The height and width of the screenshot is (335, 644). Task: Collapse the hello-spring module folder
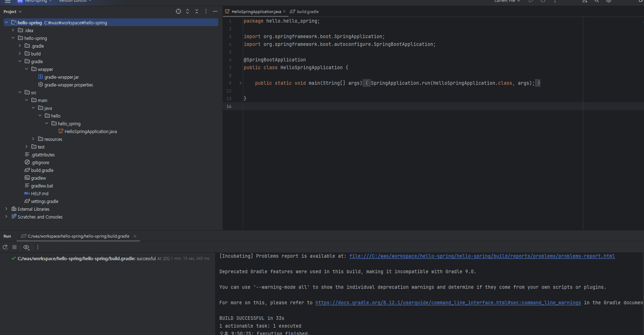(x=13, y=38)
